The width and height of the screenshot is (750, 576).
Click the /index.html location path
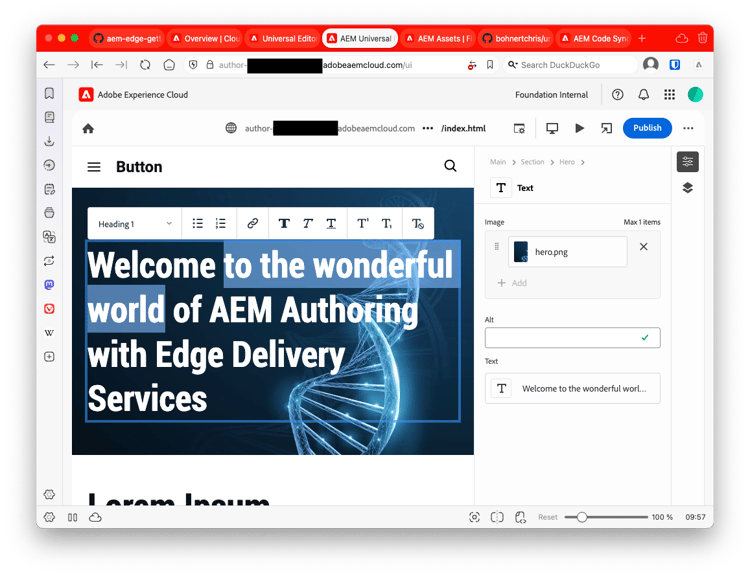[x=463, y=128]
